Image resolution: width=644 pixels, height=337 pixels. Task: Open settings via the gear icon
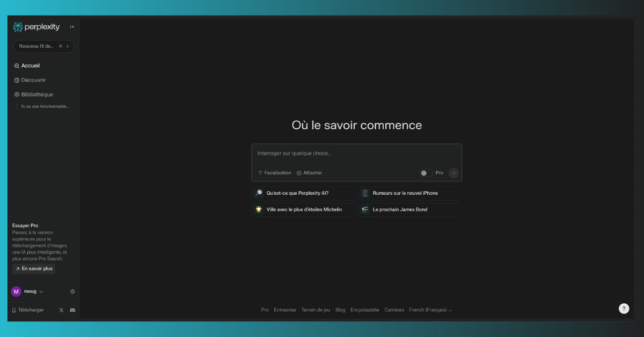point(72,291)
